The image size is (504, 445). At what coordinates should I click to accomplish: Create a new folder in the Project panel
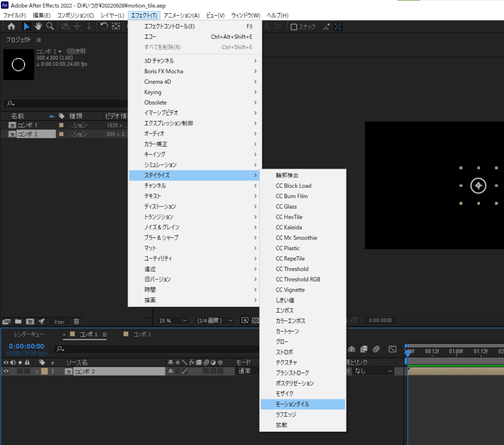[x=18, y=322]
